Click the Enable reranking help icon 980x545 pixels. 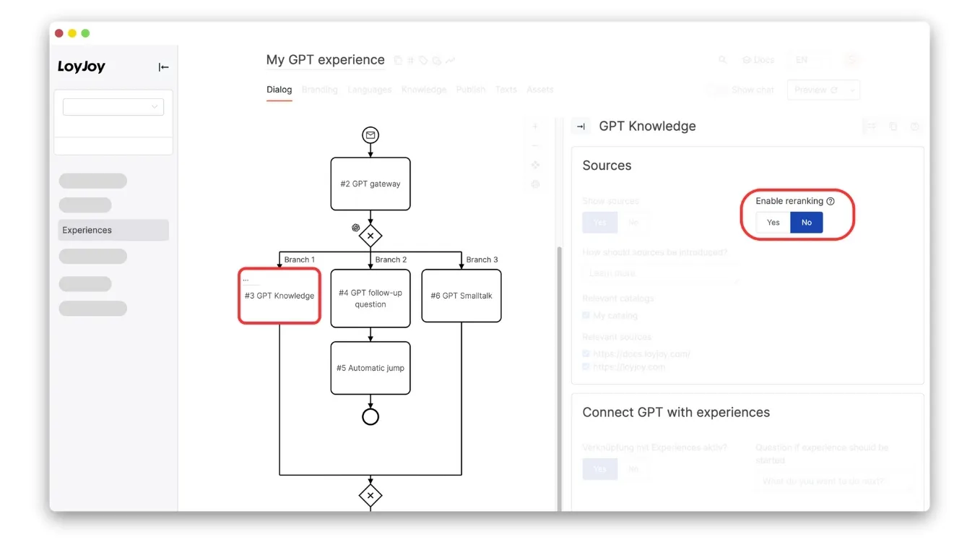tap(831, 202)
